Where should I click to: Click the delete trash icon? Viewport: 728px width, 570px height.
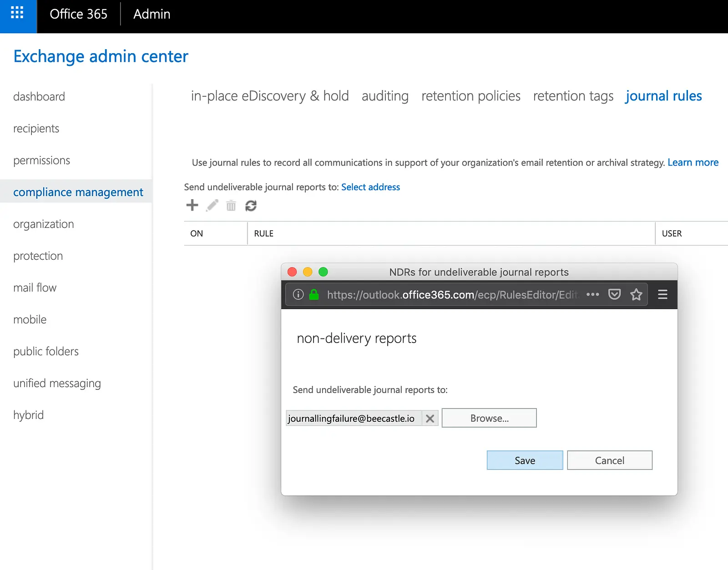pyautogui.click(x=231, y=206)
